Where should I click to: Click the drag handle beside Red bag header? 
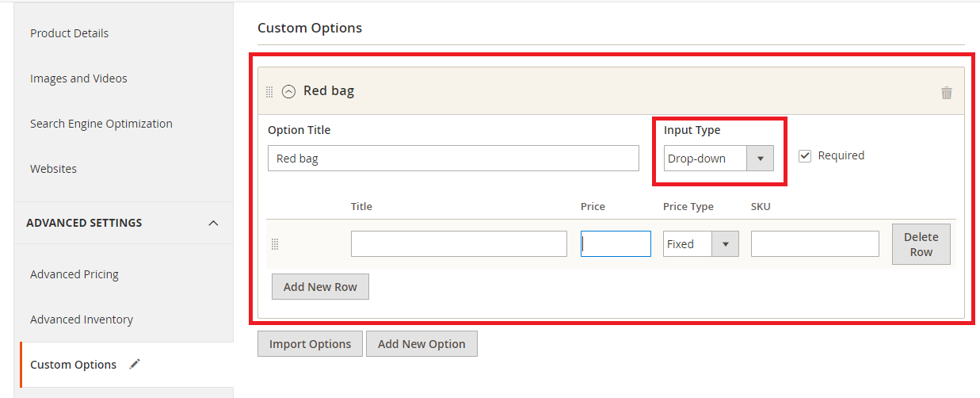tap(269, 91)
